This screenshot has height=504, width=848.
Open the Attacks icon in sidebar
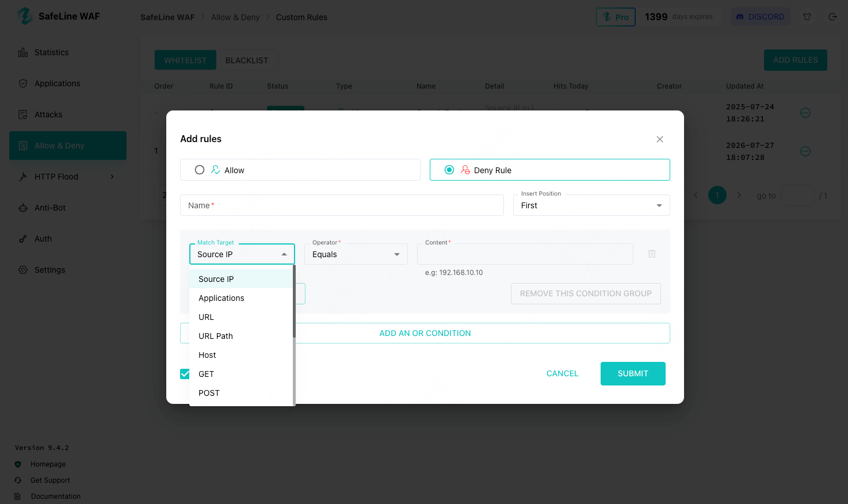pos(23,114)
